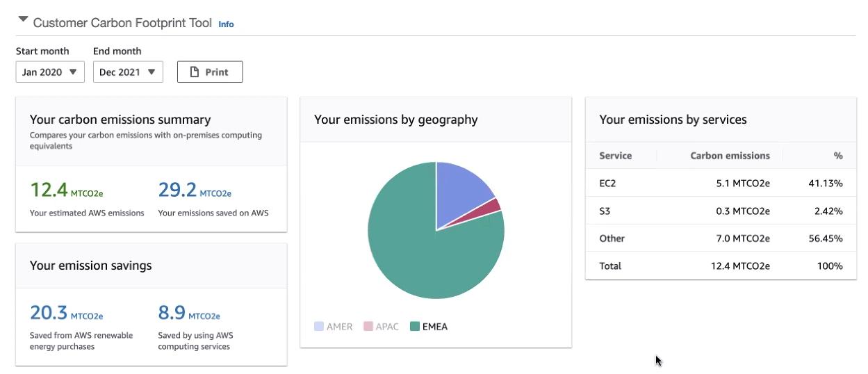The height and width of the screenshot is (374, 868).
Task: Click the pink APAC legend color square
Action: coord(368,326)
